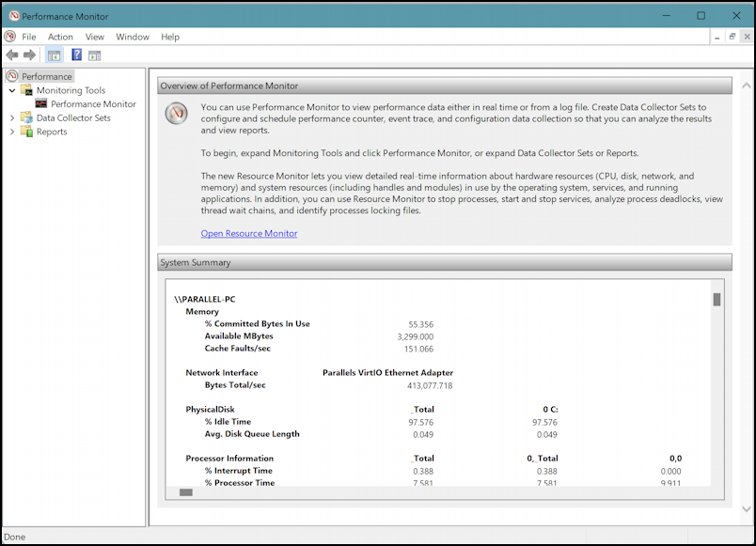Open the File menu
The image size is (756, 546).
coord(29,37)
